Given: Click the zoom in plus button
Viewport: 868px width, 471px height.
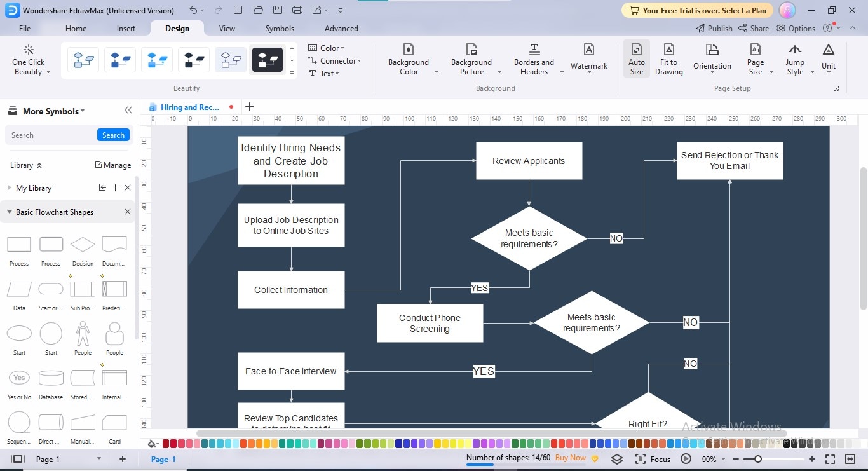Looking at the screenshot, I should point(811,459).
